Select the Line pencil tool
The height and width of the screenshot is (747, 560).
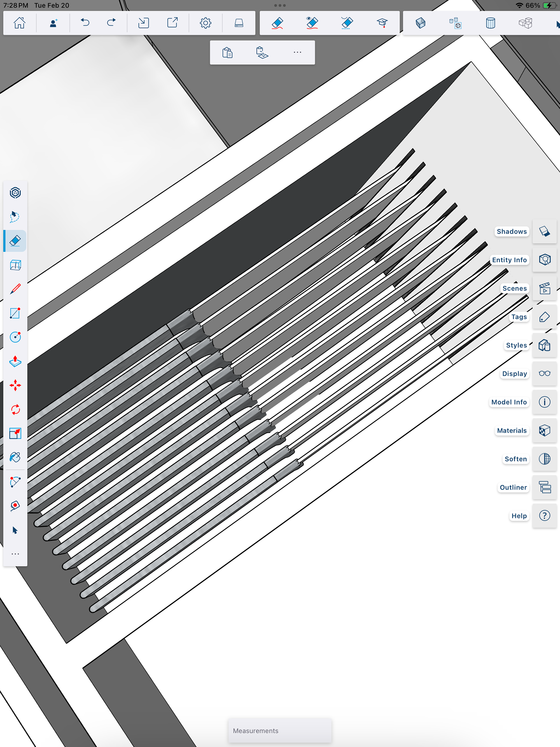coord(15,289)
